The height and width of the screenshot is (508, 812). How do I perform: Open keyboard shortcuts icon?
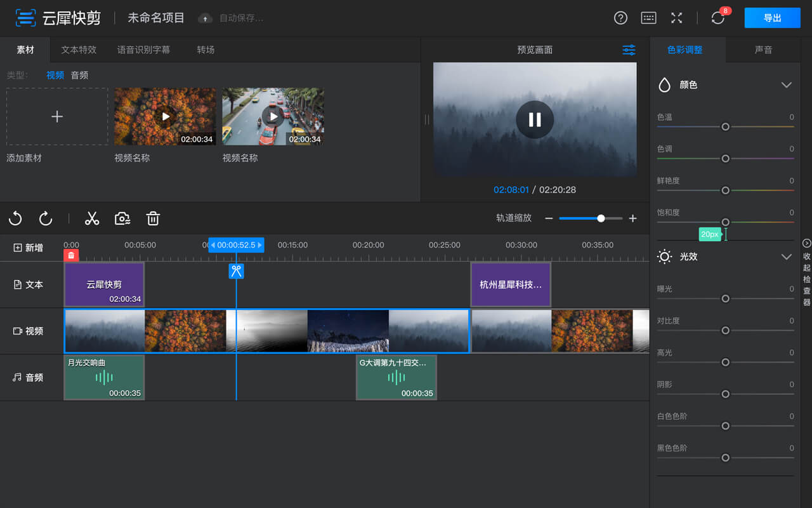[648, 18]
